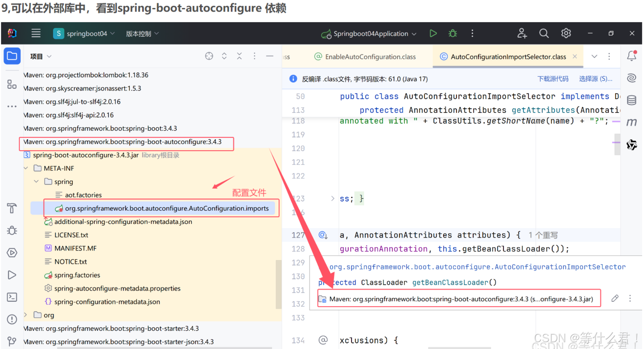Image resolution: width=644 pixels, height=349 pixels.
Task: Show hidden editor tabs chevron
Action: point(594,57)
